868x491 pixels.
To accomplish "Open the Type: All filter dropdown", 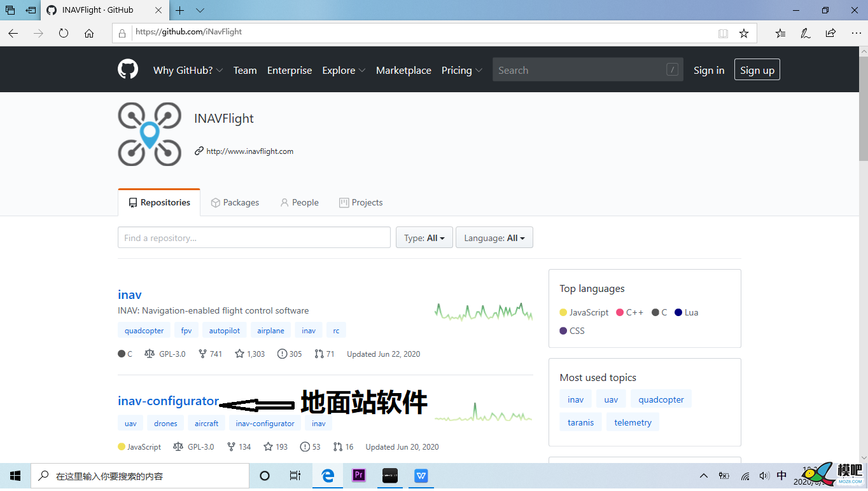I will (x=424, y=238).
